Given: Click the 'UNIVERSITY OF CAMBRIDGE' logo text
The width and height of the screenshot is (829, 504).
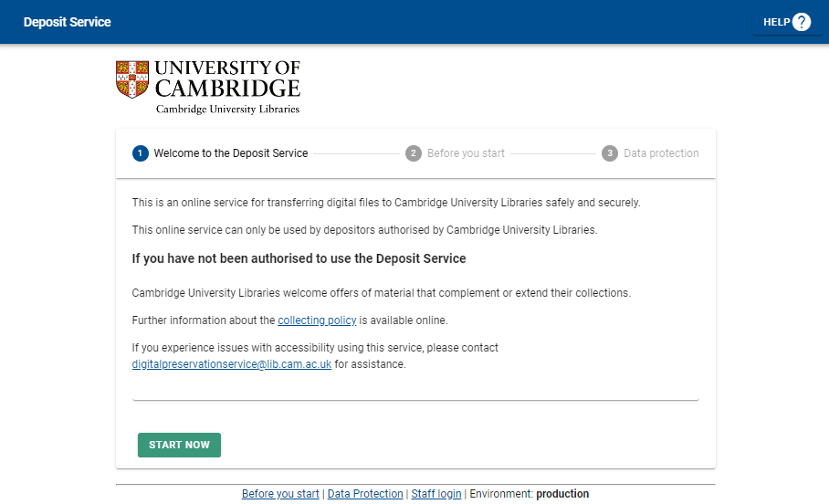Looking at the screenshot, I should pyautogui.click(x=227, y=79).
